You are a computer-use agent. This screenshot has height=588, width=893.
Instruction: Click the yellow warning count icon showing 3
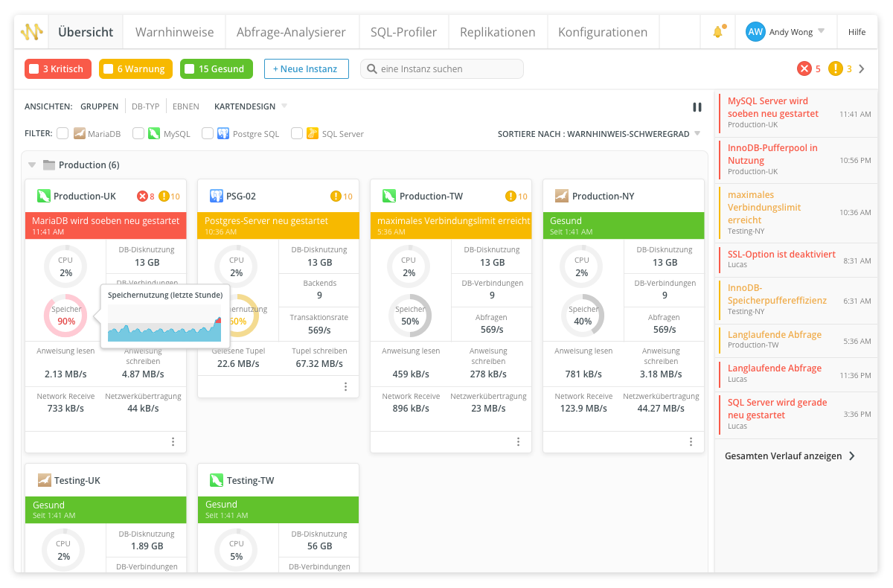(x=836, y=68)
